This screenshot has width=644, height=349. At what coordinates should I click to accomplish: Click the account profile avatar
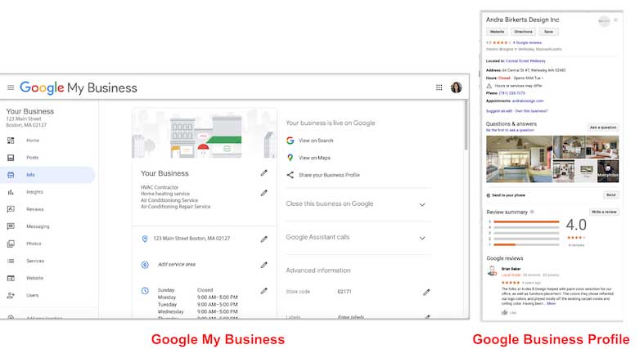click(456, 87)
